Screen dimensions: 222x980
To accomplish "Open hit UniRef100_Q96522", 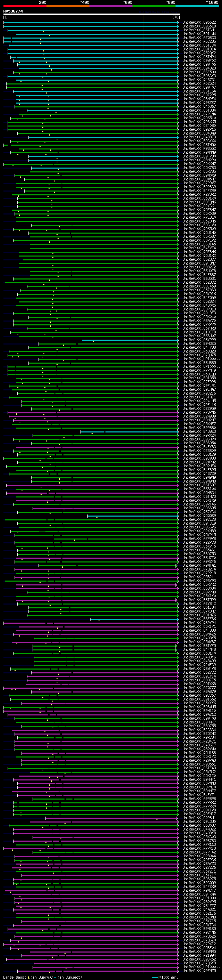I will (199, 23).
